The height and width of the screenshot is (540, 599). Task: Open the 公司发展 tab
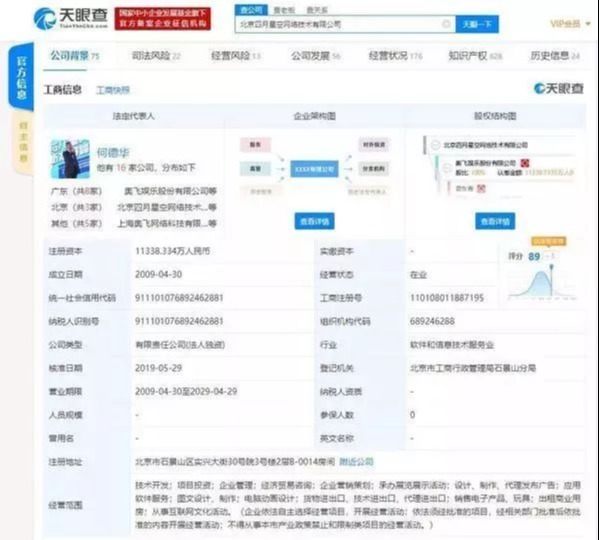315,56
